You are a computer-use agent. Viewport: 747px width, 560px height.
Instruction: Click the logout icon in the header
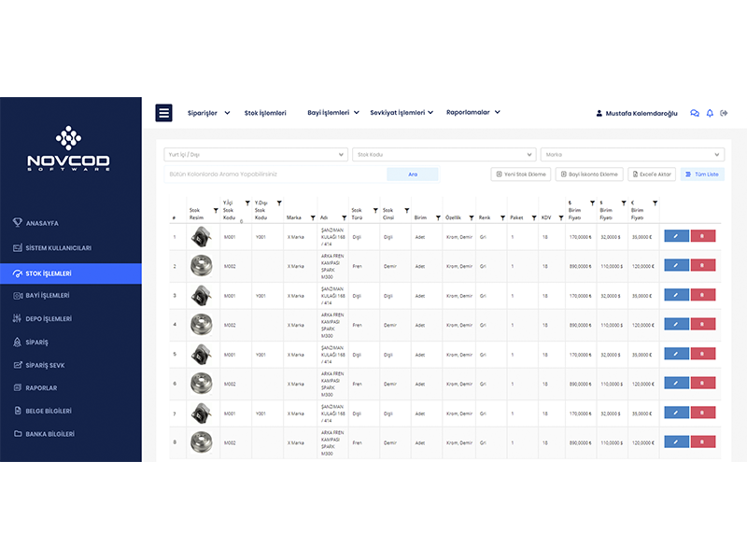724,113
